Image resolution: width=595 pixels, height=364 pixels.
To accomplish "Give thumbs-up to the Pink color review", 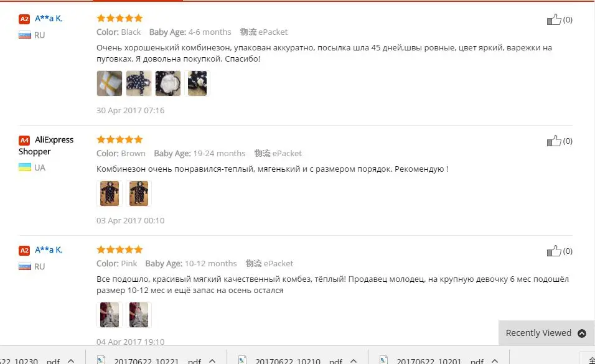I will [554, 251].
